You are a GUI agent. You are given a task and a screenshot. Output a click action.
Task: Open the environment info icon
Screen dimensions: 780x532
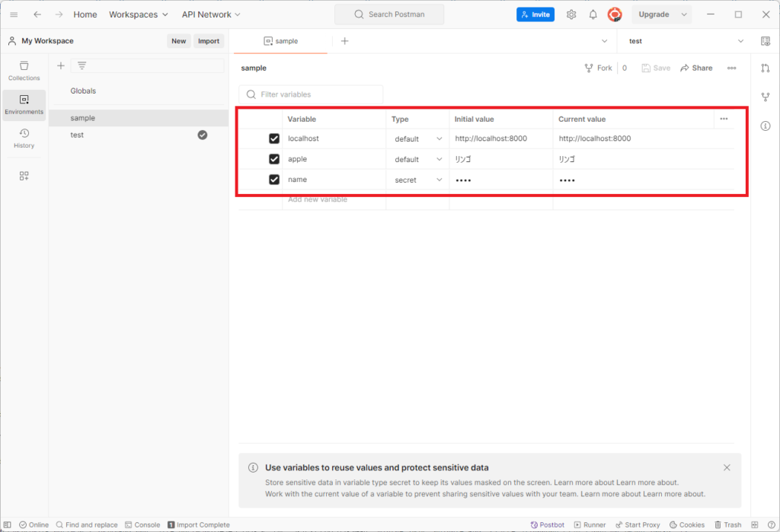[x=766, y=126]
